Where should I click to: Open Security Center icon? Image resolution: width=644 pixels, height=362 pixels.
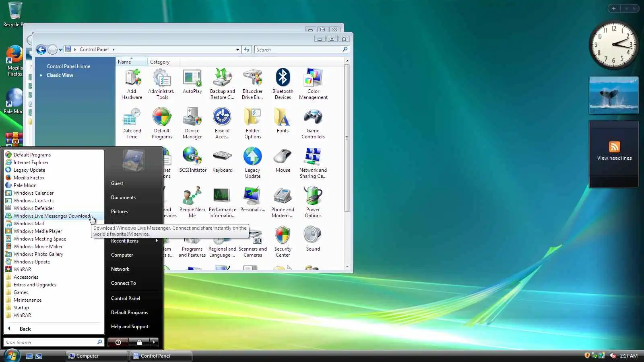click(x=283, y=241)
